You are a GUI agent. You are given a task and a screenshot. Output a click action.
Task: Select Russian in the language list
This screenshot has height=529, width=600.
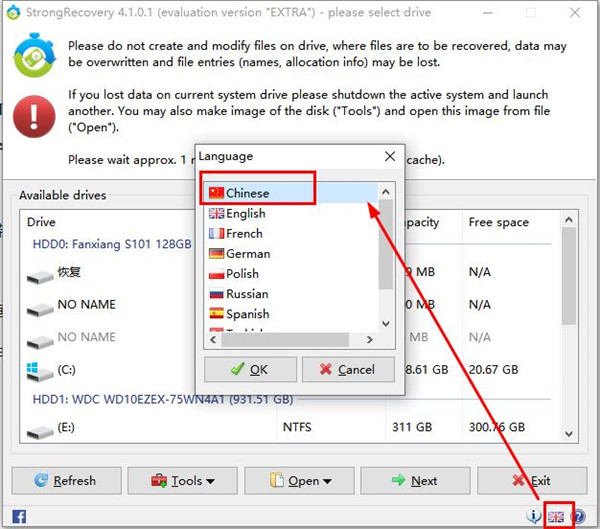(291, 294)
